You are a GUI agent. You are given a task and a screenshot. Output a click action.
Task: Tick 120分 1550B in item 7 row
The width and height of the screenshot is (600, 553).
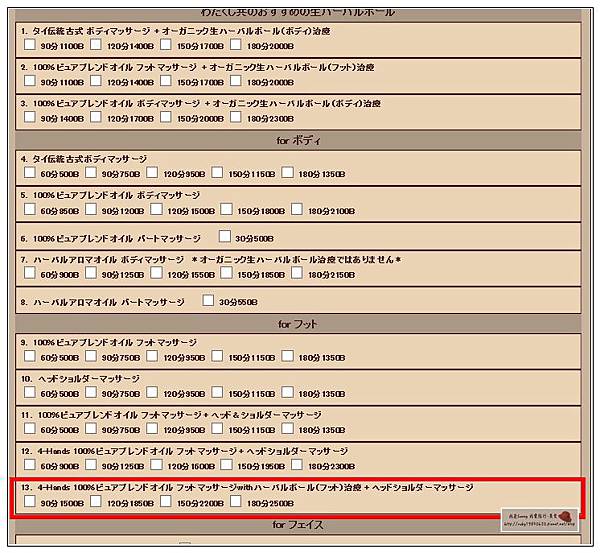tap(156, 273)
